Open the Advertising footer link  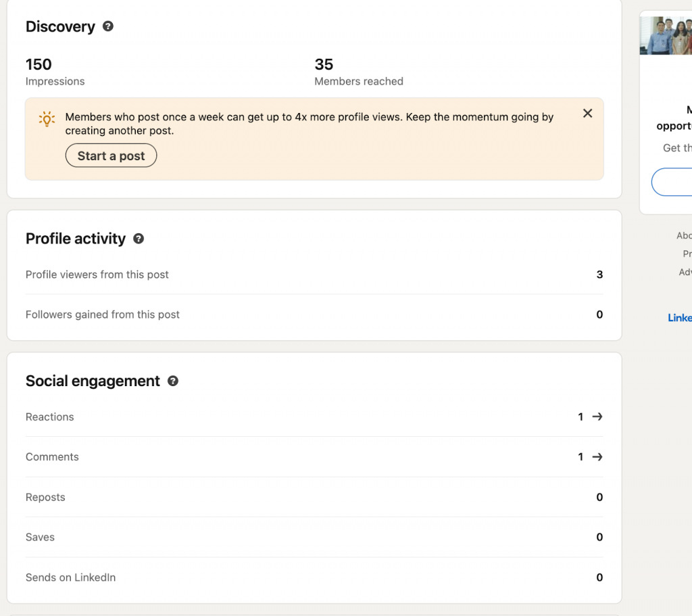685,272
